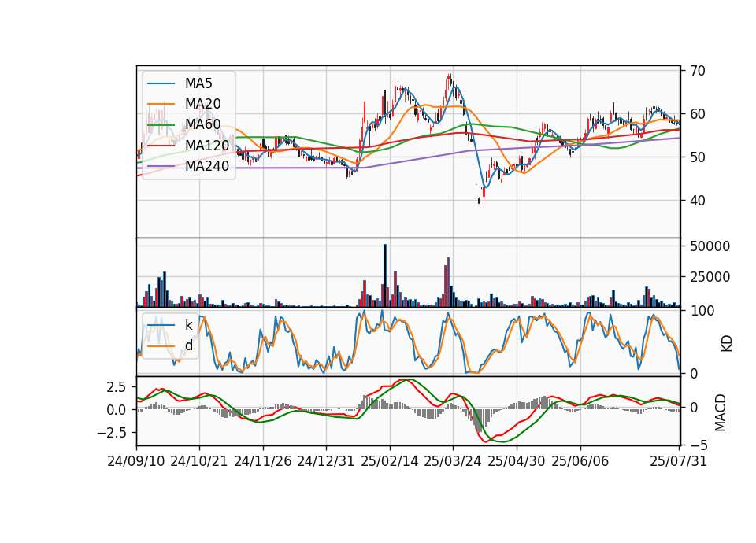Click the KD axis title
Image resolution: width=756 pixels, height=543 pixels.
pyautogui.click(x=727, y=344)
